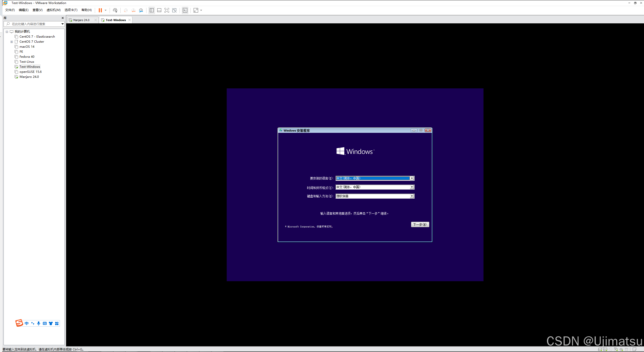Open the language to install dropdown
644x352 pixels.
412,178
